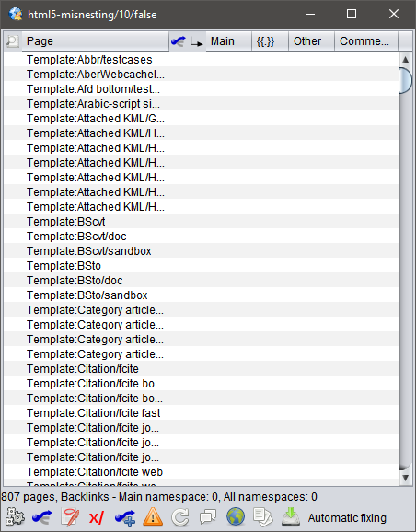Screen dimensions: 416x532
Task: Click the orange warning triangle icon
Action: pos(153,517)
